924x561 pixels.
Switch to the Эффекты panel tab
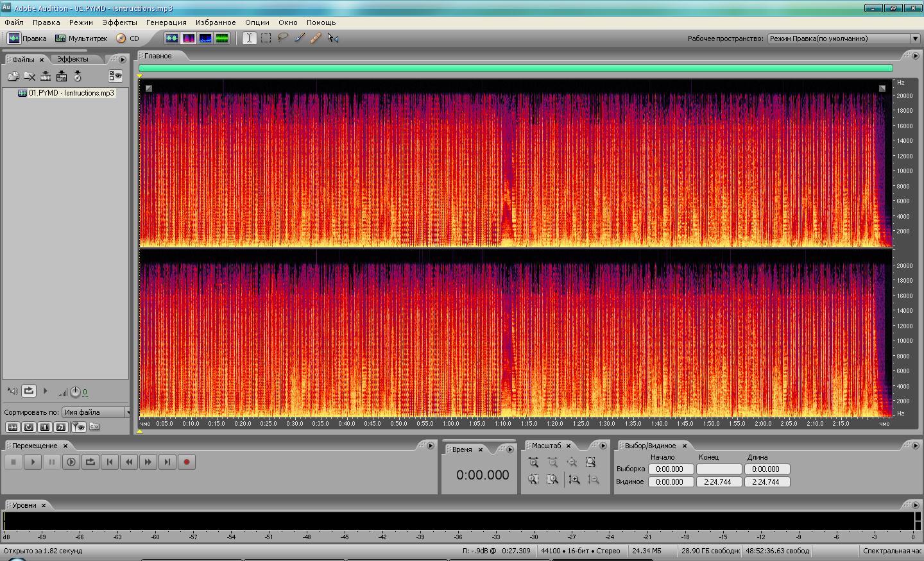73,59
